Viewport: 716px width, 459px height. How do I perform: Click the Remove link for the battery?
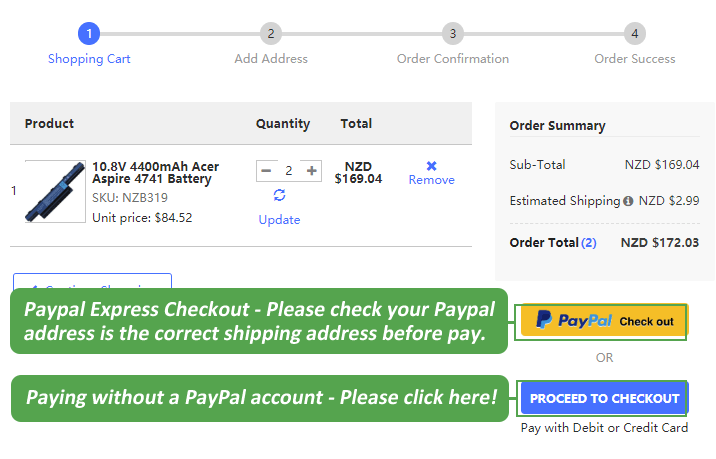431,180
